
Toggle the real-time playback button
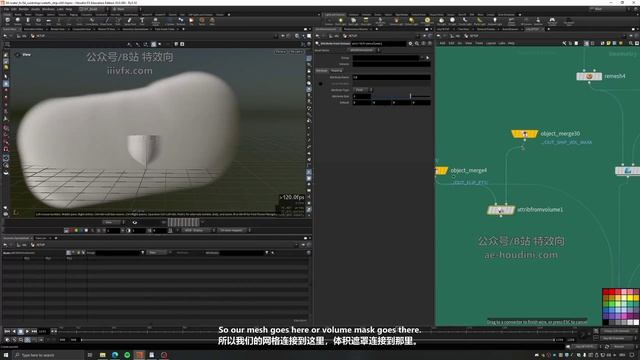click(x=7, y=340)
